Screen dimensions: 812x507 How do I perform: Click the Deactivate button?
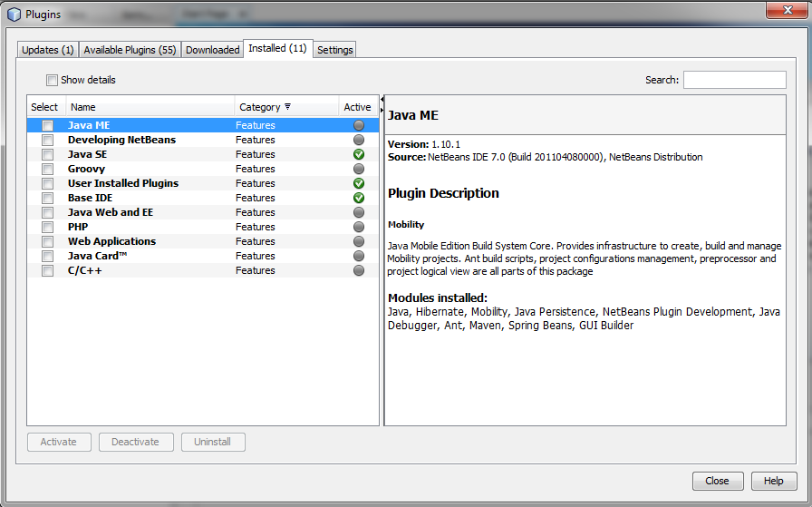click(x=136, y=443)
